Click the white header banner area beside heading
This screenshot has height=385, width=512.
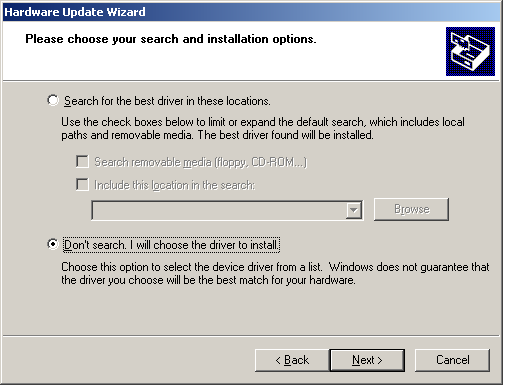[x=380, y=57]
